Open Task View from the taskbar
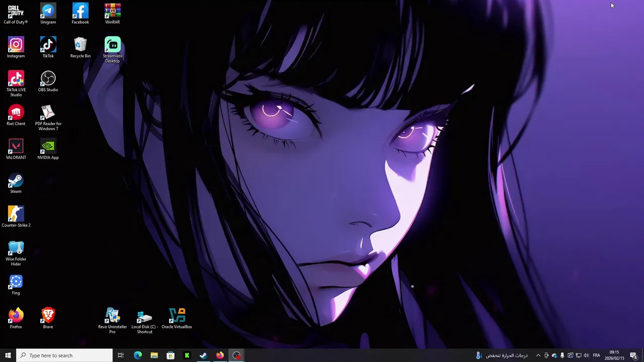644x362 pixels. [121, 355]
